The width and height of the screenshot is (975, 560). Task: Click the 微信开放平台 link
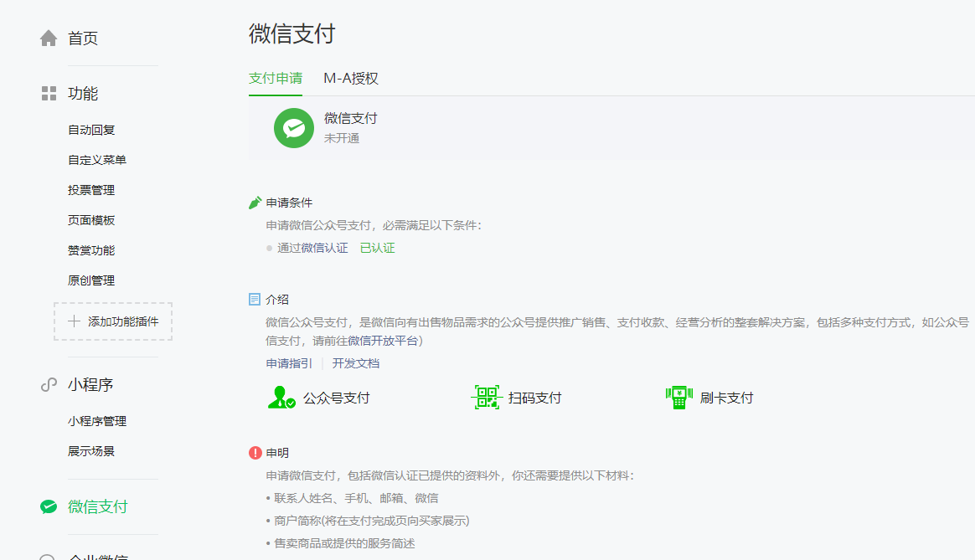(383, 341)
